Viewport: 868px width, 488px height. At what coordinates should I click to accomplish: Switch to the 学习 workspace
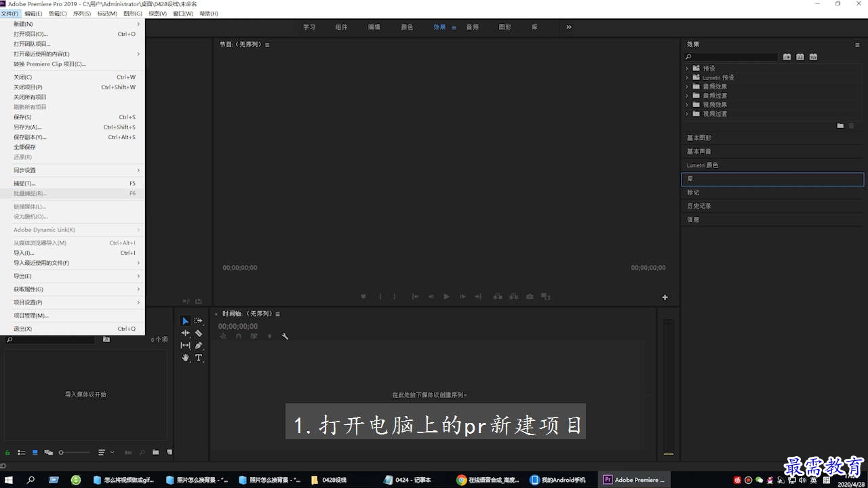point(309,27)
